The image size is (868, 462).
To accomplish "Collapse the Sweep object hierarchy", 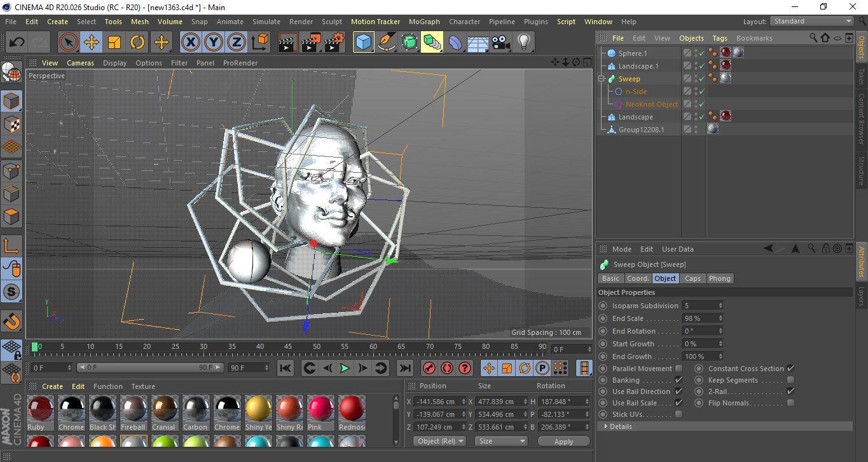I will click(601, 79).
